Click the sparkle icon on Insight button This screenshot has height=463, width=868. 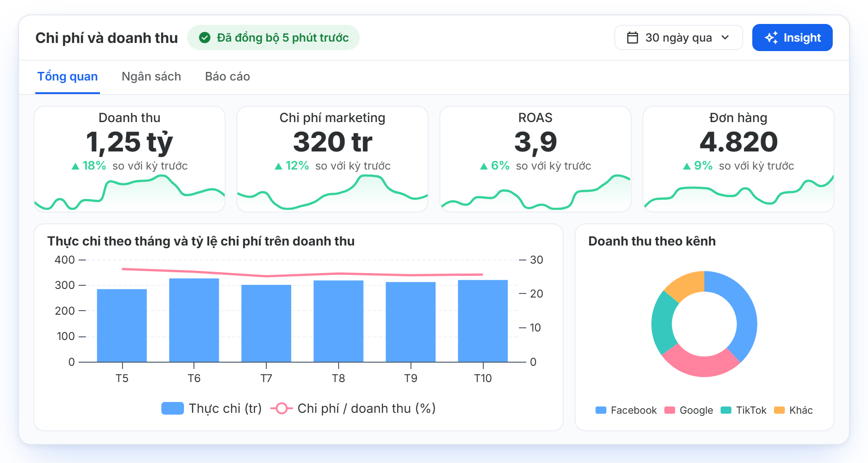pyautogui.click(x=771, y=38)
